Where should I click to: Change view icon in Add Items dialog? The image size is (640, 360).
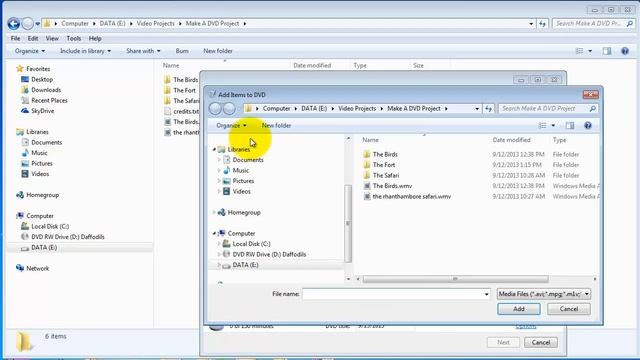pos(542,125)
